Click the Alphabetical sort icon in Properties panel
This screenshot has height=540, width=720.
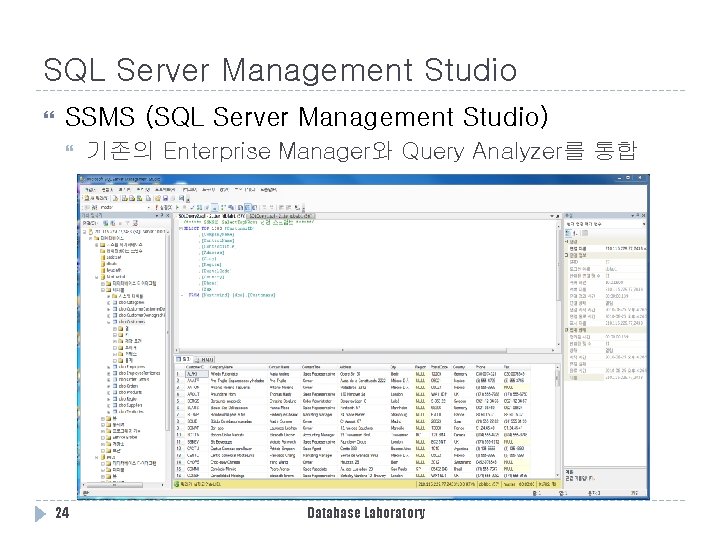[x=576, y=233]
